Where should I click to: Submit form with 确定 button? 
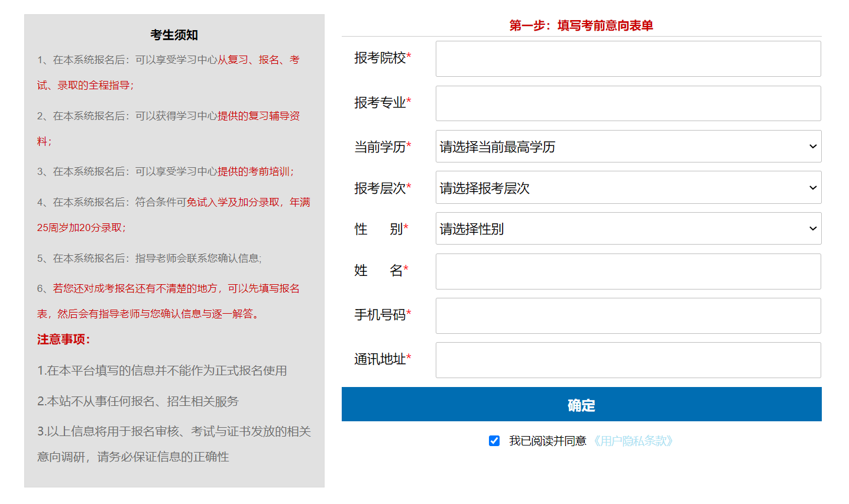[581, 404]
